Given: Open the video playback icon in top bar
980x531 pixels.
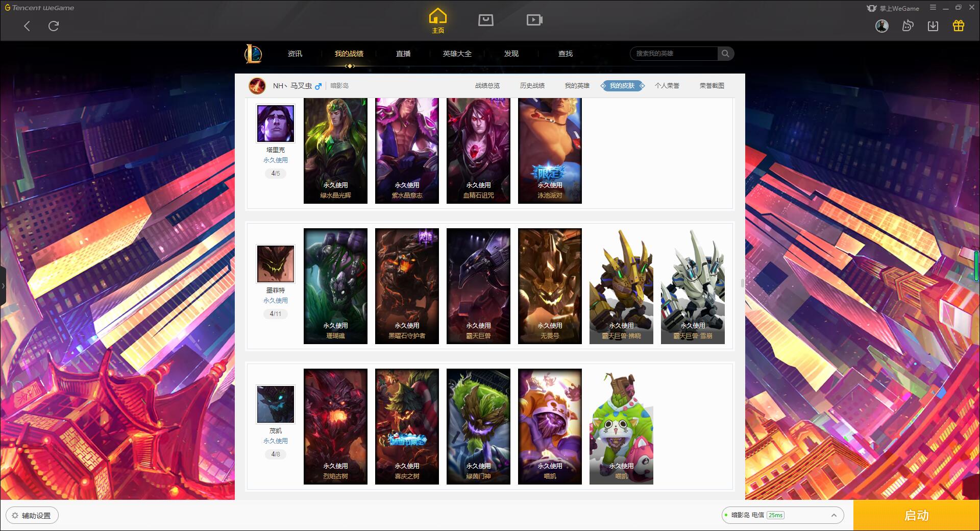Looking at the screenshot, I should pyautogui.click(x=534, y=20).
